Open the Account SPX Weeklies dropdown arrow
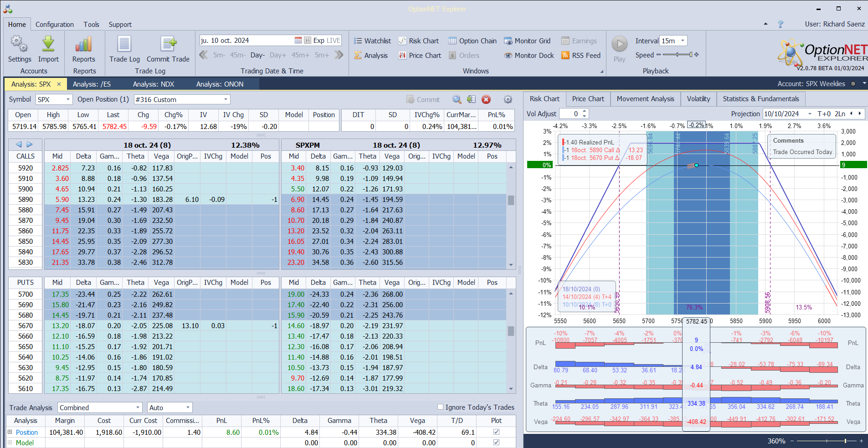Image resolution: width=868 pixels, height=448 pixels. coord(864,84)
